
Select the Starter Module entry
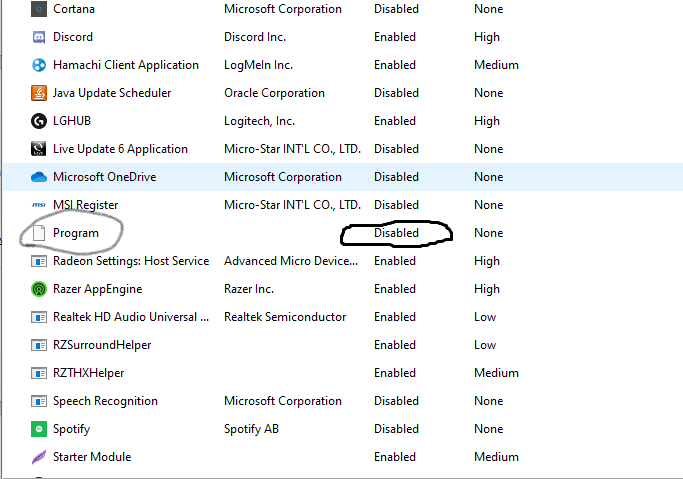point(92,457)
